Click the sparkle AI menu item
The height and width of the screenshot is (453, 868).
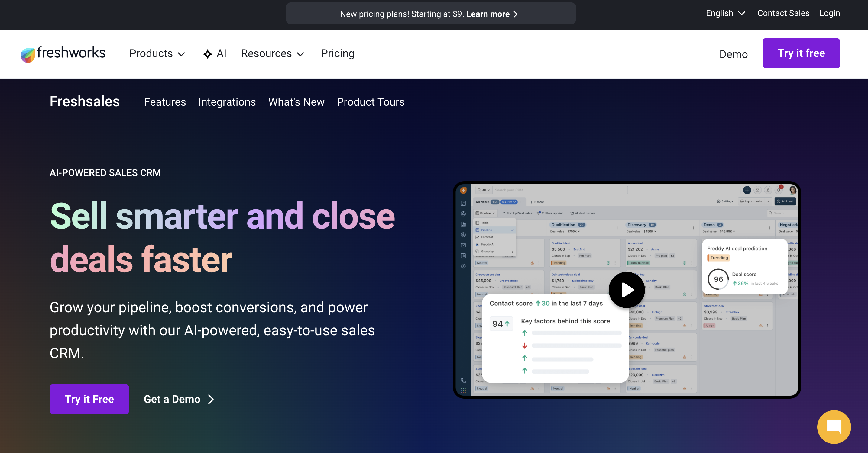coord(214,53)
